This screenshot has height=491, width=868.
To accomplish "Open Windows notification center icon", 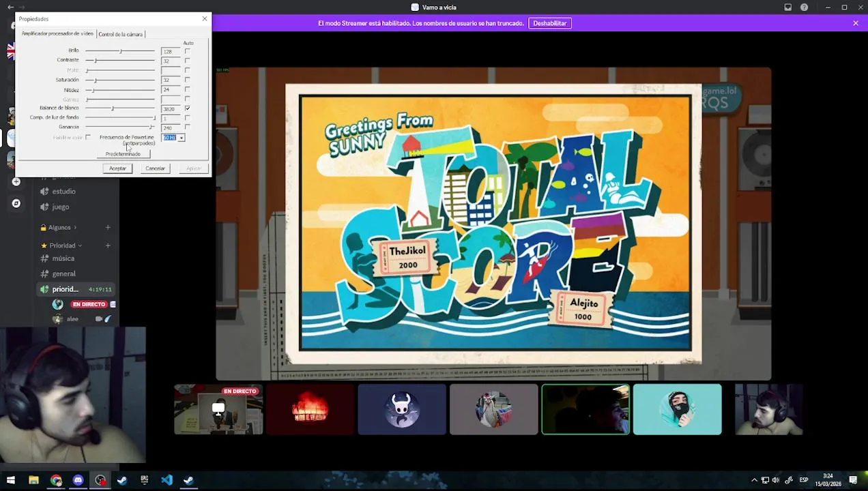I will point(853,480).
